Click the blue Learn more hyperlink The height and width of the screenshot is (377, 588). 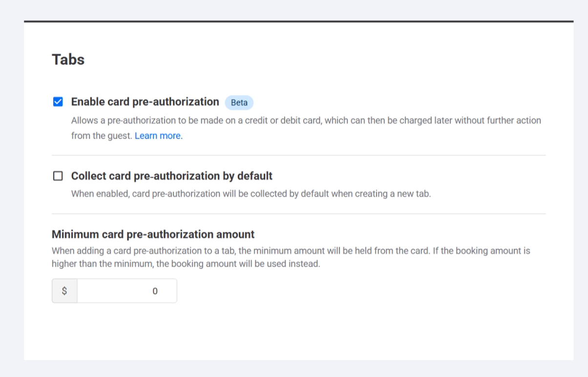[x=157, y=135]
